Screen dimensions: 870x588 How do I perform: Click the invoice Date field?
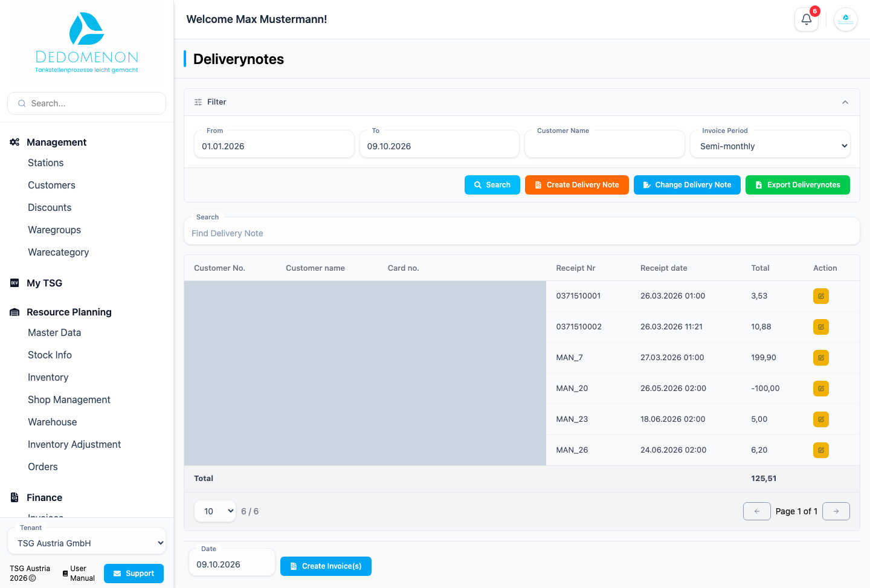click(x=232, y=564)
